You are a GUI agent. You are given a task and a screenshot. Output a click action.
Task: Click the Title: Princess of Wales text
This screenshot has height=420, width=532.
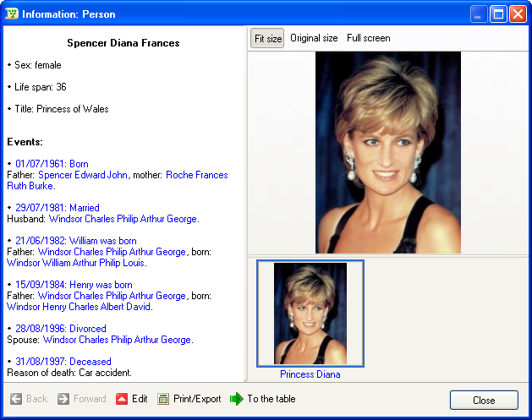pos(62,109)
